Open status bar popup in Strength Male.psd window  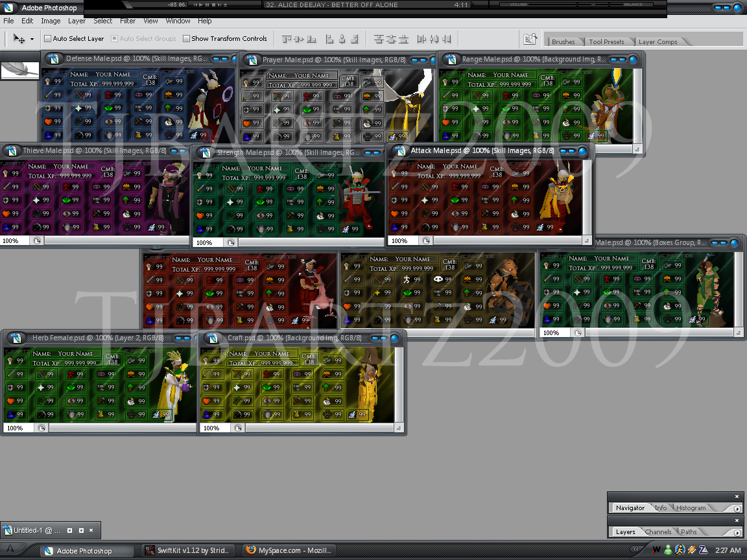tap(231, 243)
